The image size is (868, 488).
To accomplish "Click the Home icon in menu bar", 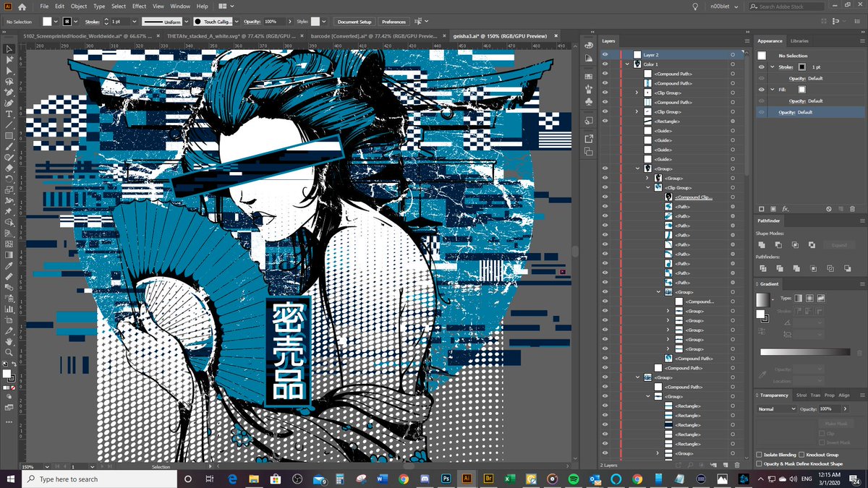I will [23, 7].
